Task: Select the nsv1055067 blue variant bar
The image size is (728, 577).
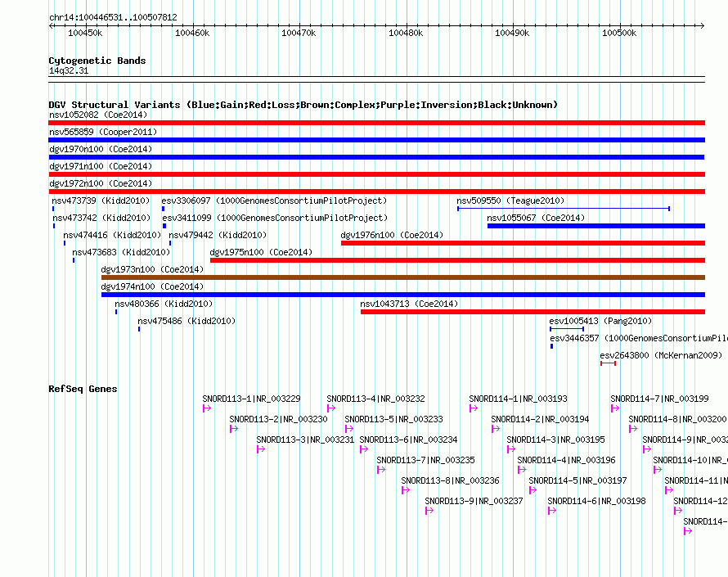Action: (x=596, y=226)
